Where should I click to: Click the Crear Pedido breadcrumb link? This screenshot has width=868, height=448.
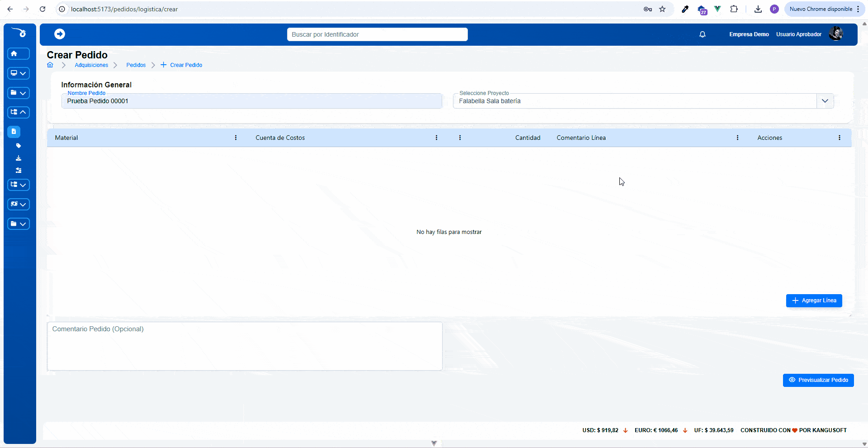tap(181, 65)
